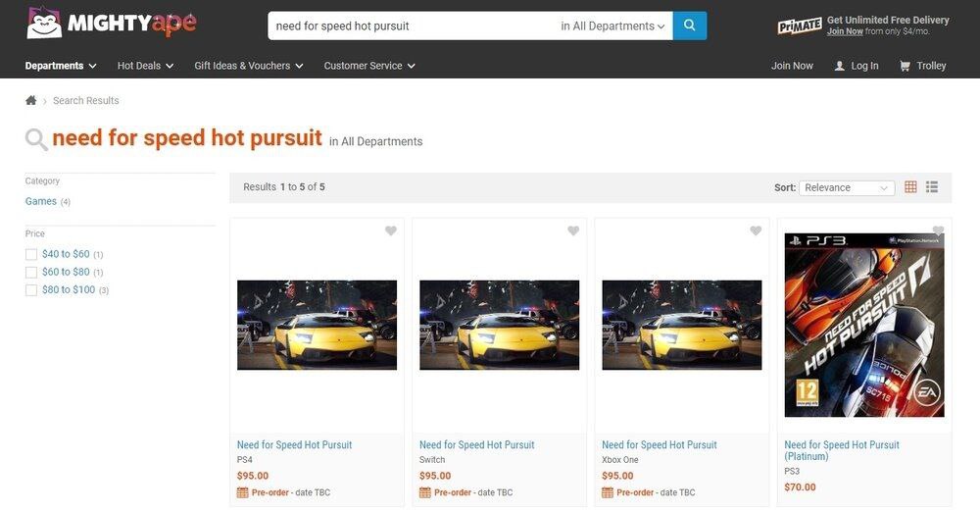Expand the Customer Service menu
Screen dimensions: 980x512
(x=369, y=66)
